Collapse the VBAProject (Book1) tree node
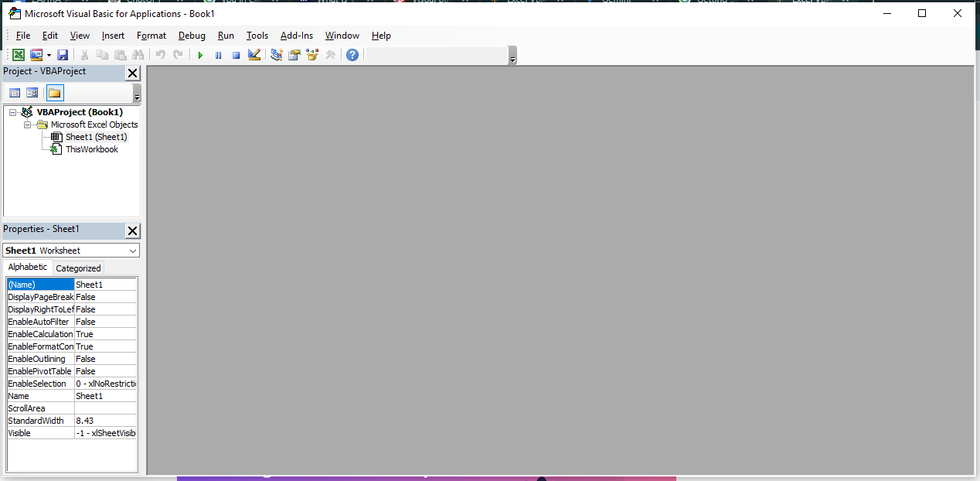 (x=12, y=111)
